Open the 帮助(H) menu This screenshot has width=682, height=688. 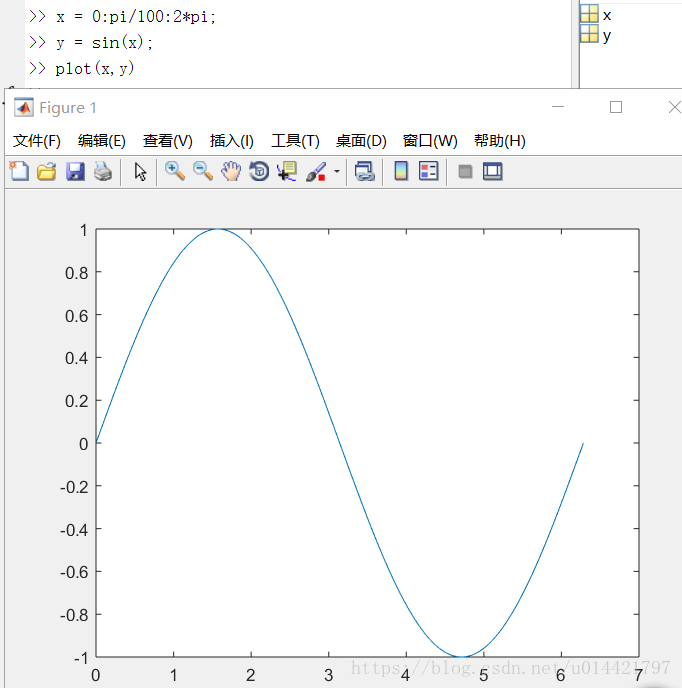[x=499, y=141]
